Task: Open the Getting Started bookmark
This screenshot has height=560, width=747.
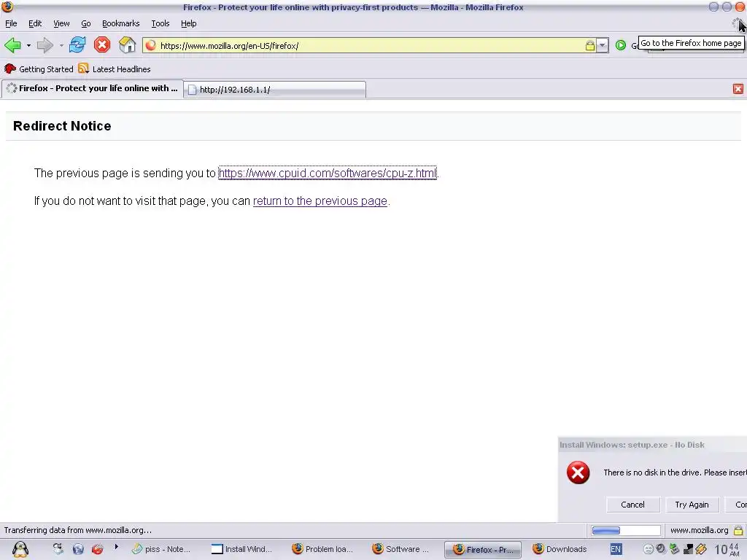Action: click(39, 69)
